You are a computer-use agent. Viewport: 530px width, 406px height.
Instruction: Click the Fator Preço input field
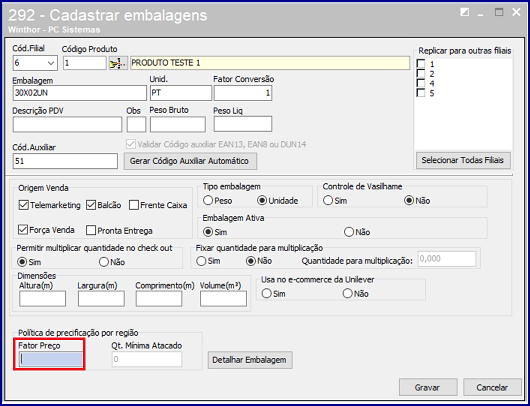[x=51, y=359]
